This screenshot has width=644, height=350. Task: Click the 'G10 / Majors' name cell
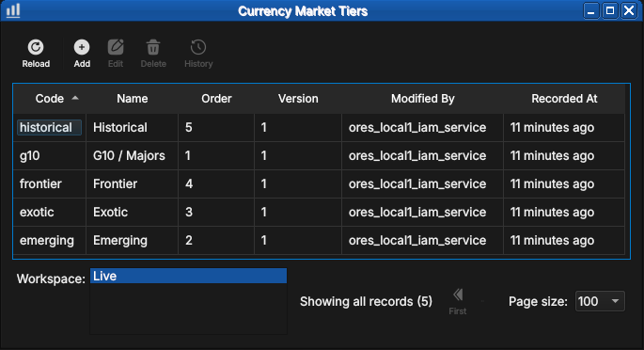[x=132, y=155]
